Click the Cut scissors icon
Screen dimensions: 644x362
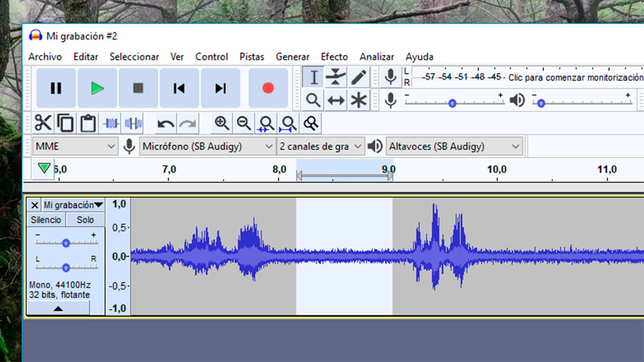[43, 123]
